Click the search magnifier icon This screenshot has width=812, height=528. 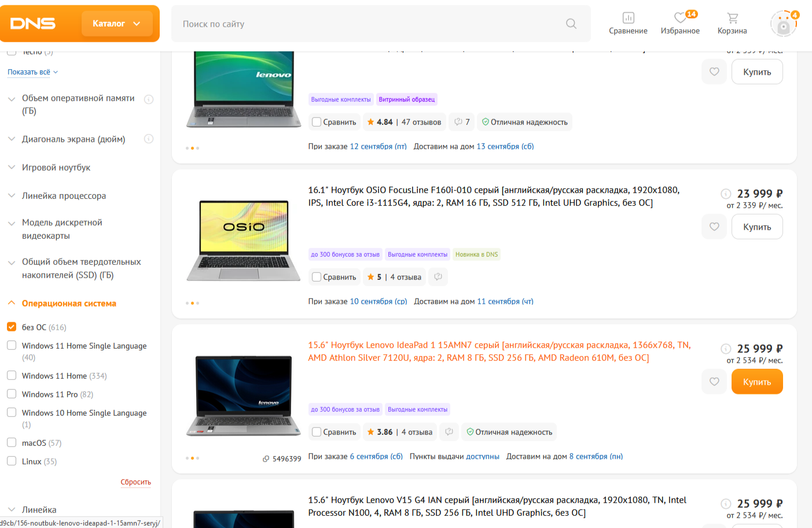571,24
